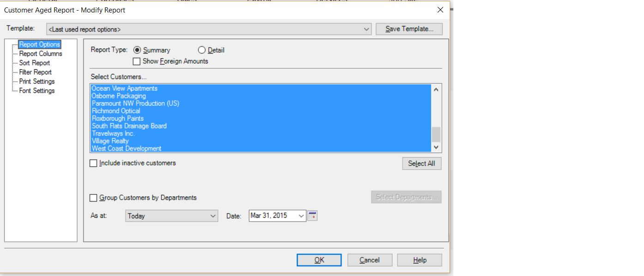Expand the Date combo box arrow
The image size is (644, 276).
[x=301, y=216]
